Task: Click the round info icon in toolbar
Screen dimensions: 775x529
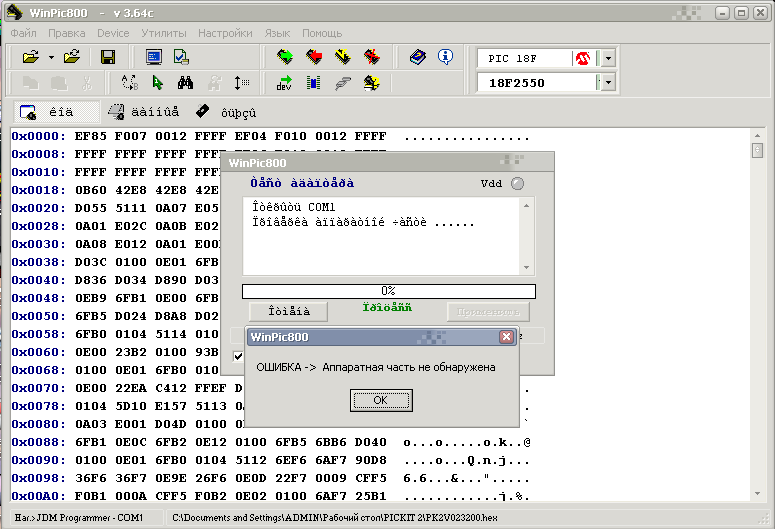Action: click(x=446, y=57)
